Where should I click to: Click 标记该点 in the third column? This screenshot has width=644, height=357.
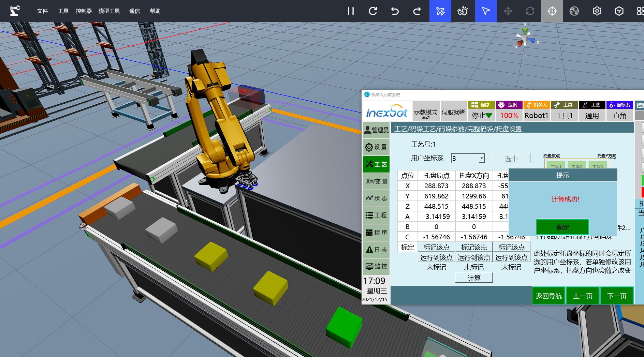pos(512,247)
